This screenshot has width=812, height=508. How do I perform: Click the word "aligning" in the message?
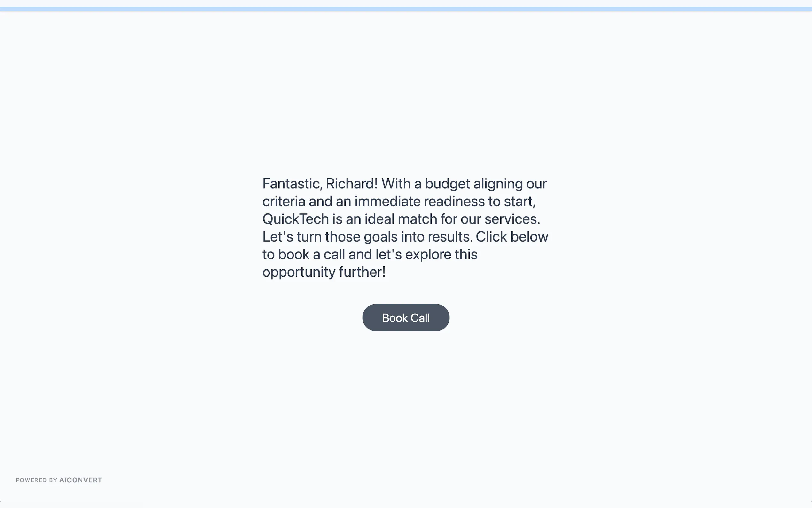pos(498,184)
